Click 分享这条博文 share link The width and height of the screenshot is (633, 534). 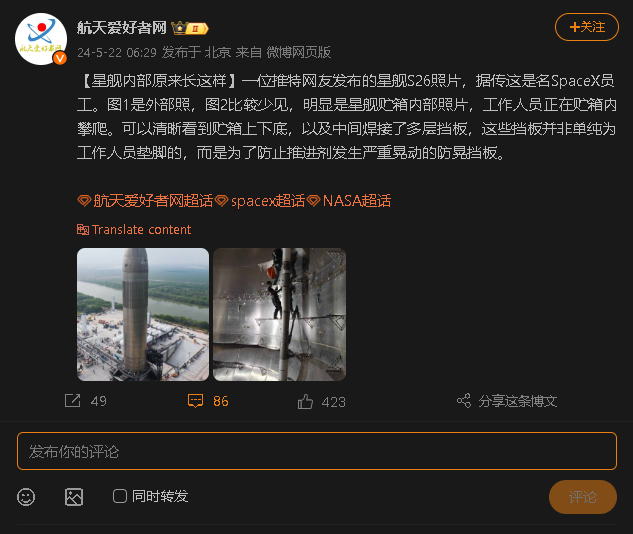pos(518,401)
